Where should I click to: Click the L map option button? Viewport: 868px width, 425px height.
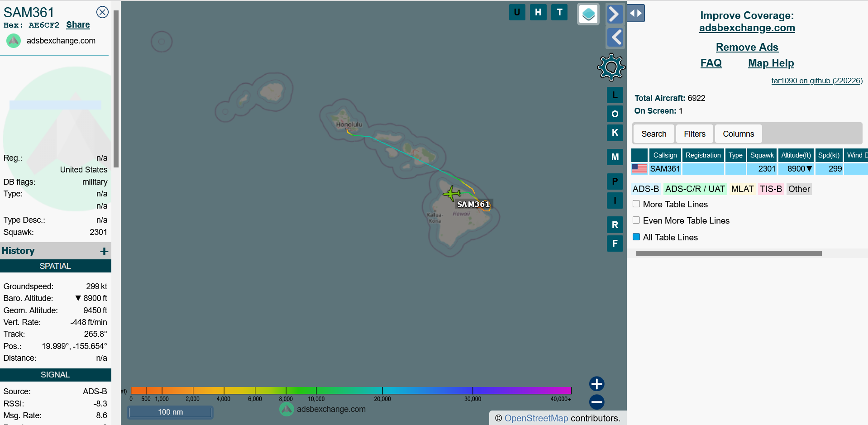(615, 95)
